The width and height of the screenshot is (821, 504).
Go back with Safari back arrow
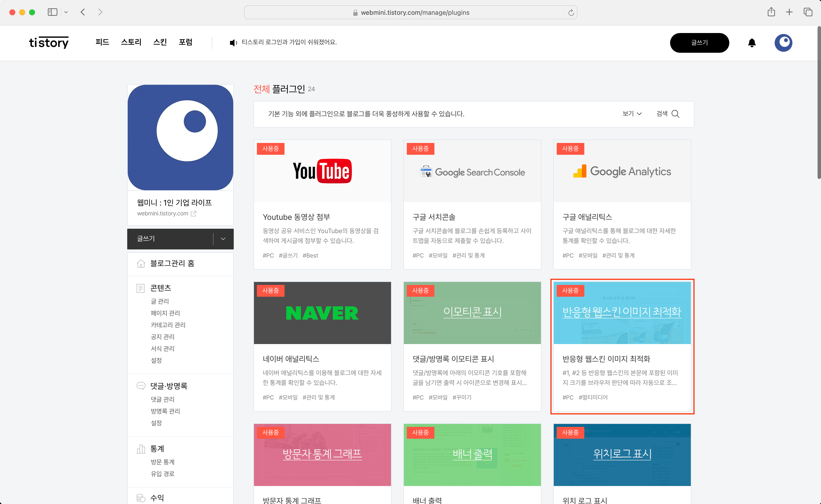[83, 12]
